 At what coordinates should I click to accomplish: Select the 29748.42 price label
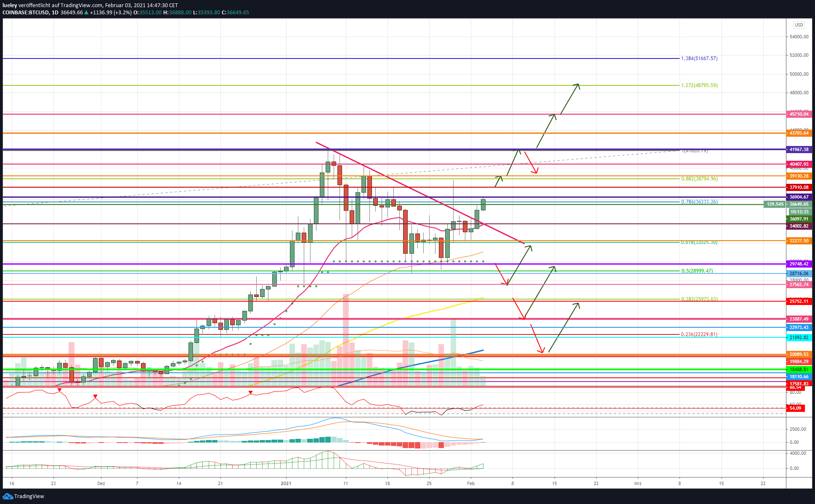tap(799, 264)
